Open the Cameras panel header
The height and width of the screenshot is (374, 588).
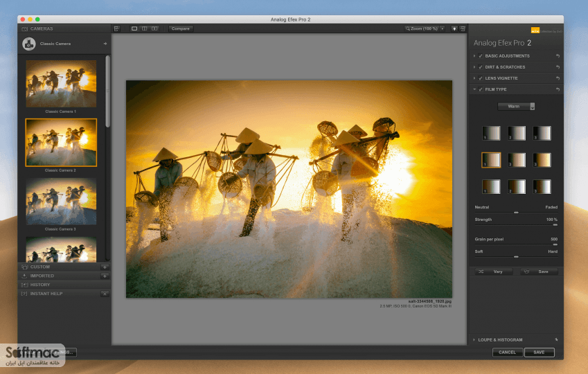coord(64,29)
